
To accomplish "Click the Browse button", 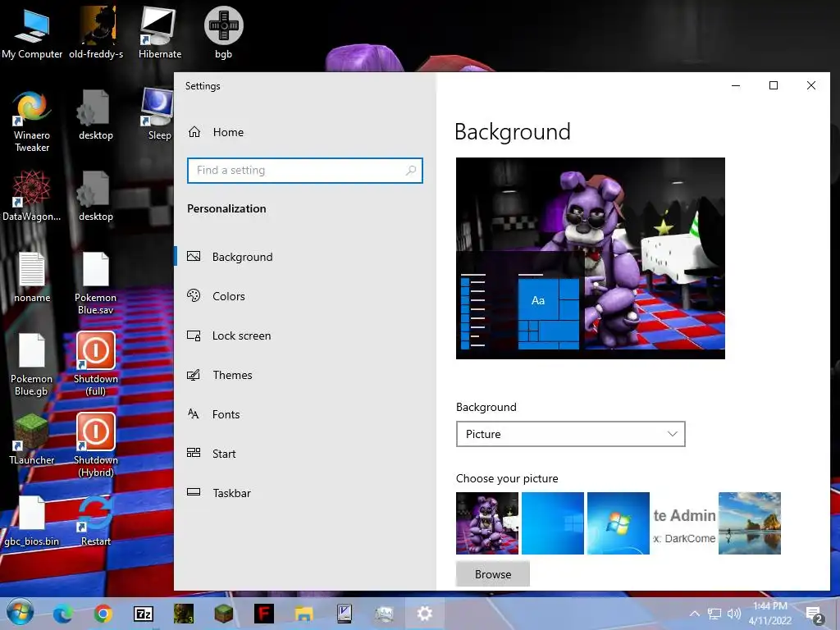I will pyautogui.click(x=493, y=574).
